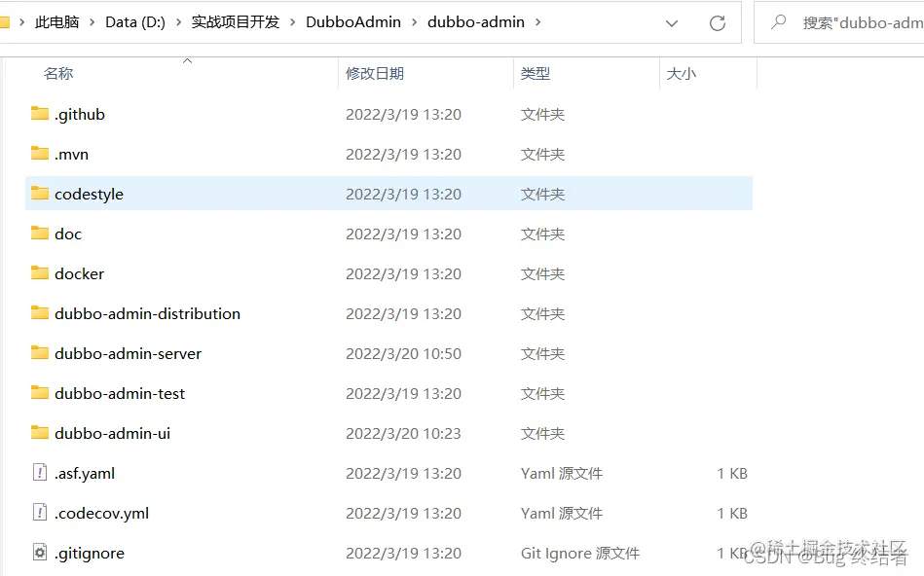The image size is (924, 576).
Task: Refresh the current folder view
Action: point(718,23)
